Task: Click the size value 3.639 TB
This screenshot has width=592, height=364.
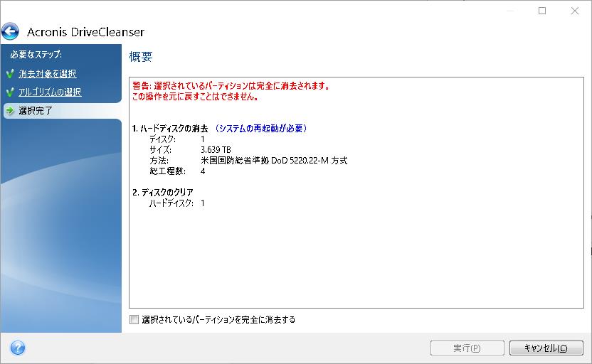Action: pyautogui.click(x=216, y=150)
